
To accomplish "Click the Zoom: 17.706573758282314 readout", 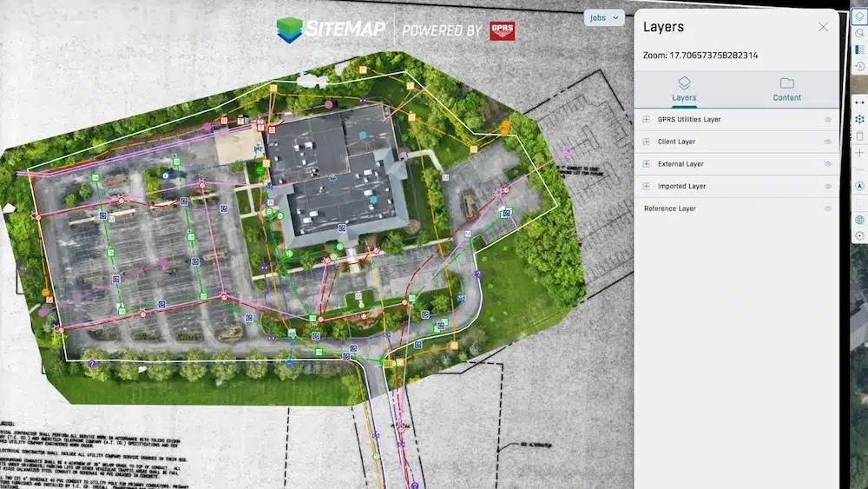I will pos(700,56).
